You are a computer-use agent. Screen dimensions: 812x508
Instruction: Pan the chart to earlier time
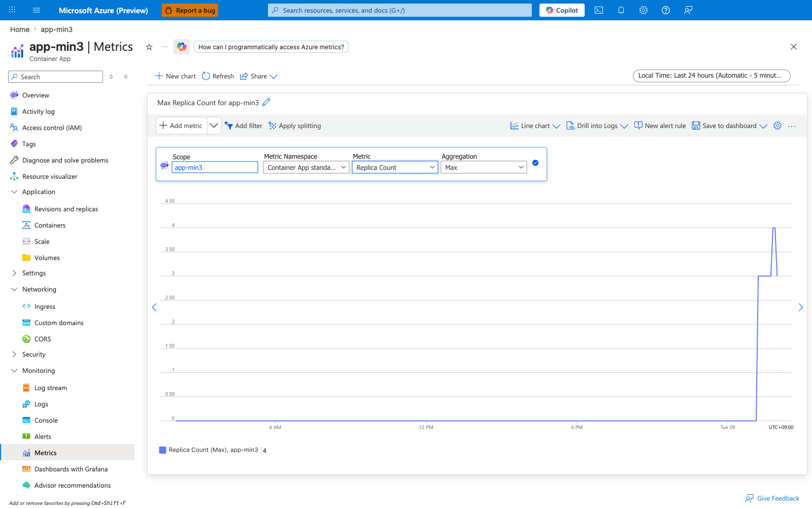(154, 307)
